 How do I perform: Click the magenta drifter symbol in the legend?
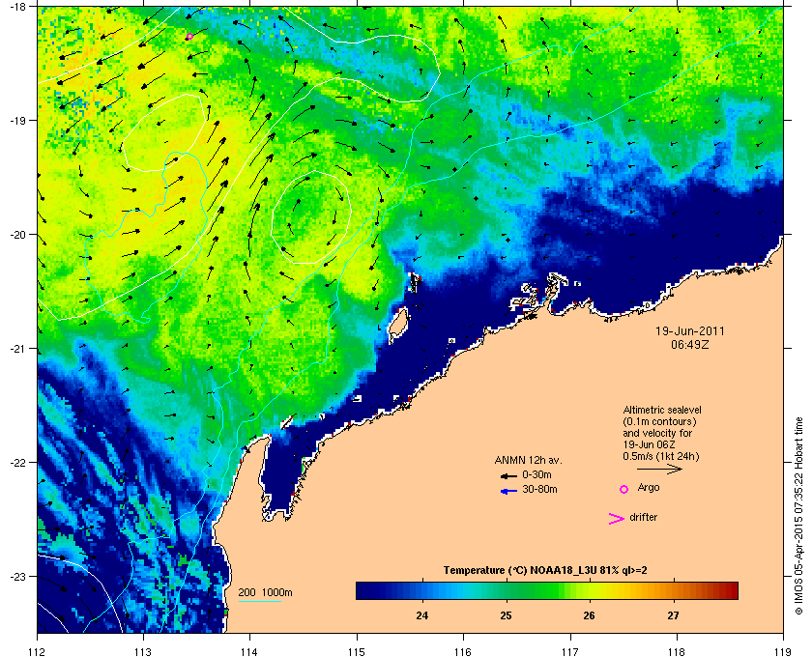[617, 519]
